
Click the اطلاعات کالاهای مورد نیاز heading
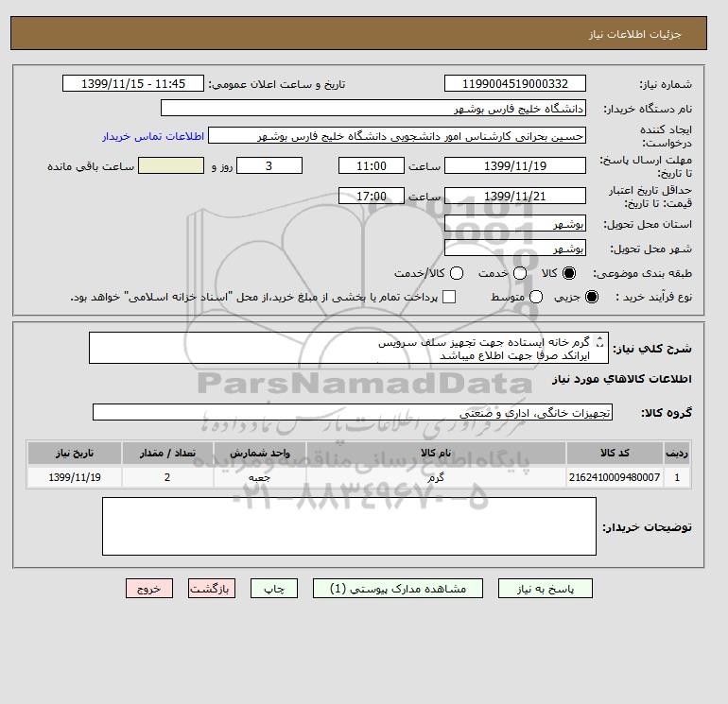(x=622, y=379)
